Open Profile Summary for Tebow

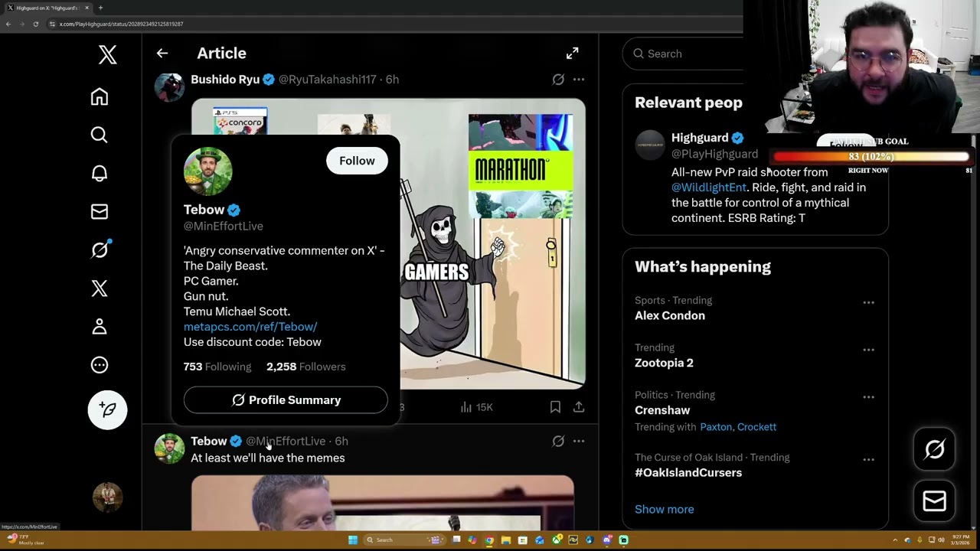pos(286,400)
